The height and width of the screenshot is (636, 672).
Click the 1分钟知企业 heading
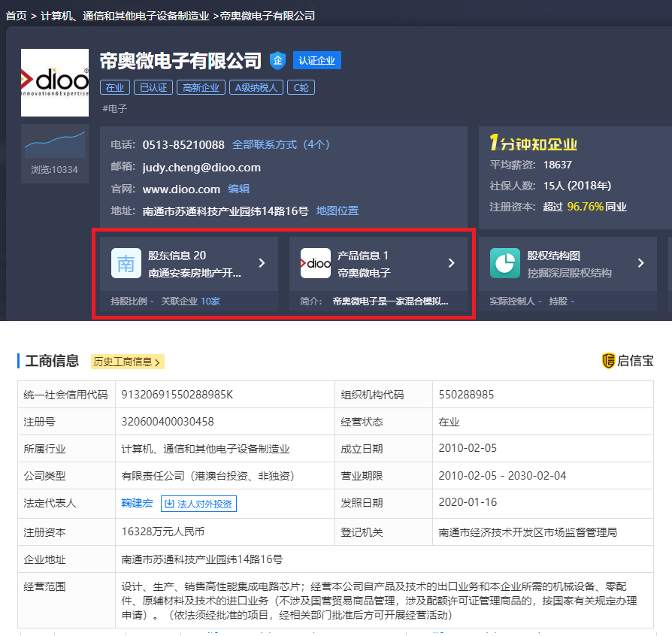coord(534,143)
